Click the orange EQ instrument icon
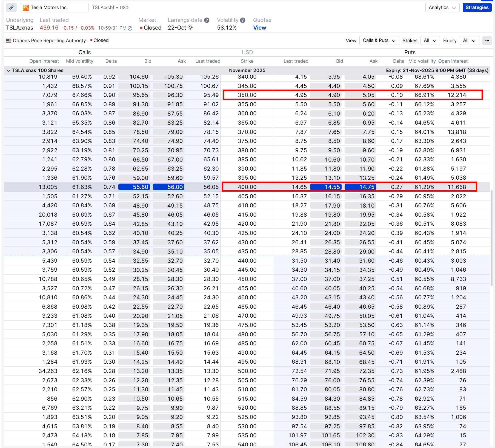The image size is (495, 448). pyautogui.click(x=25, y=7)
